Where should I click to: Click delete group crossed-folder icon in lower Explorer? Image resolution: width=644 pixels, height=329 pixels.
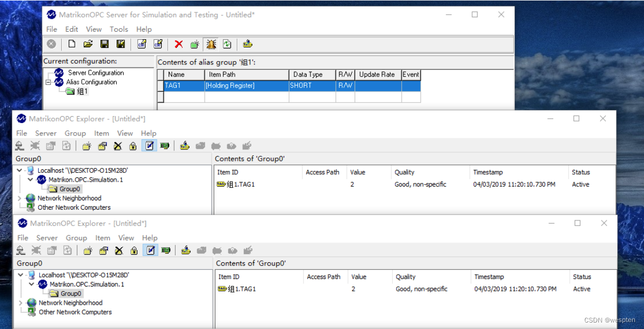(119, 250)
